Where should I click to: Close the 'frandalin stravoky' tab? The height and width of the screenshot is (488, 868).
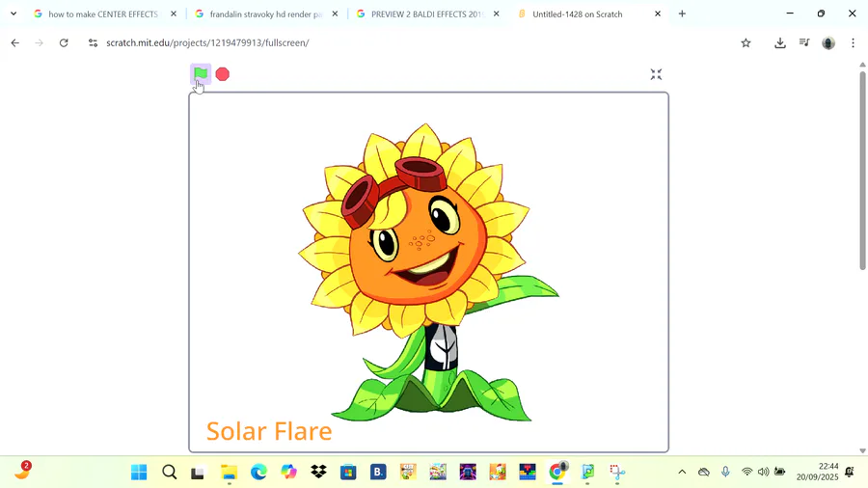335,14
